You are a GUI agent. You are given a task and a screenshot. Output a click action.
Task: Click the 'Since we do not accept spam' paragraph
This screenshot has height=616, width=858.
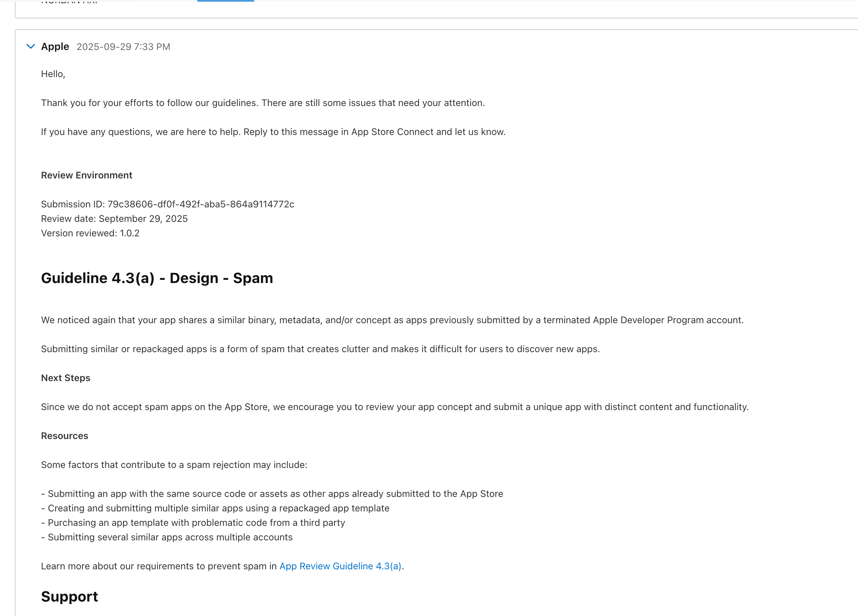click(395, 407)
